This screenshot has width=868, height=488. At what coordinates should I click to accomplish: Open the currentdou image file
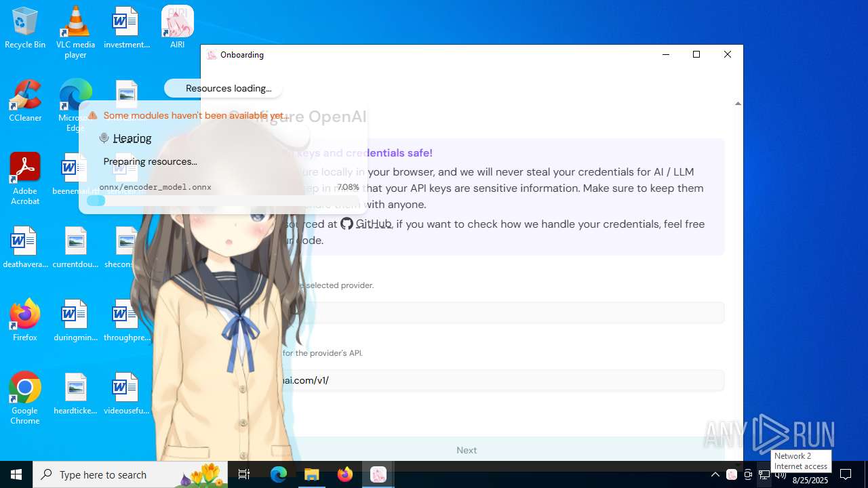coord(75,247)
